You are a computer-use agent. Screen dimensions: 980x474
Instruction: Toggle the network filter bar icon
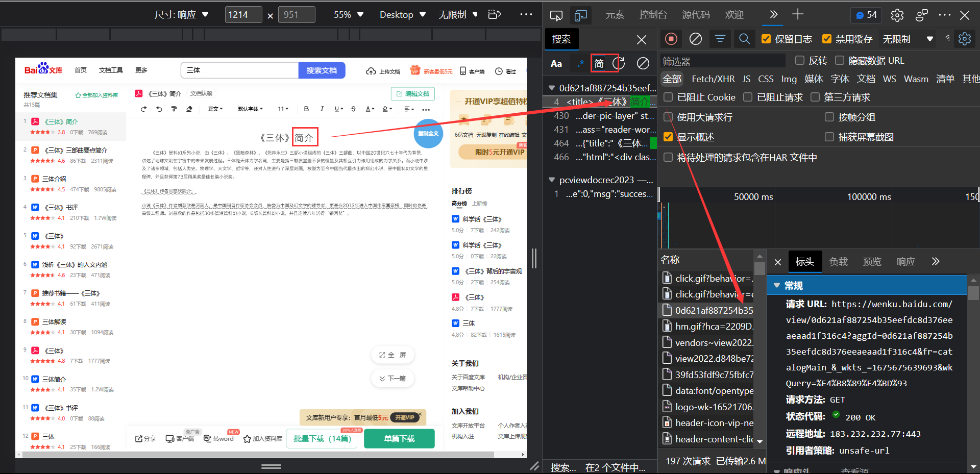(720, 39)
